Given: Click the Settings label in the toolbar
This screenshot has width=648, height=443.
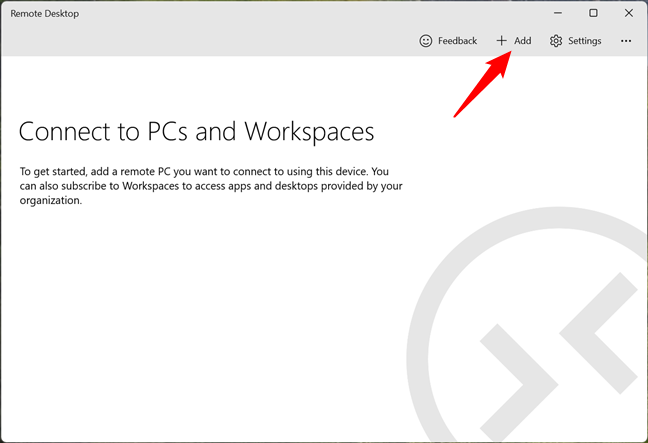Looking at the screenshot, I should pyautogui.click(x=584, y=41).
